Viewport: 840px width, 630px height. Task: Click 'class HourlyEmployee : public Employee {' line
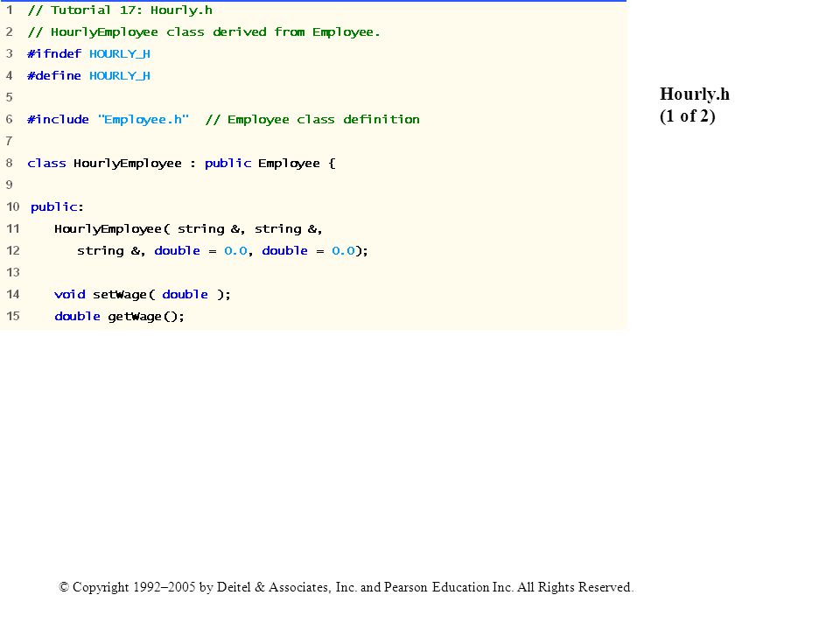(181, 164)
